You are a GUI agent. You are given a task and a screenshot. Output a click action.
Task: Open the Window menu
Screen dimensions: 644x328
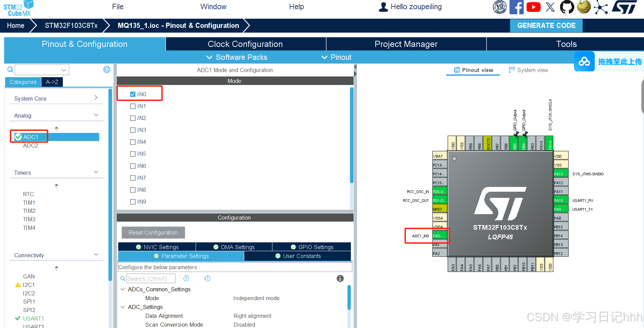(x=213, y=7)
